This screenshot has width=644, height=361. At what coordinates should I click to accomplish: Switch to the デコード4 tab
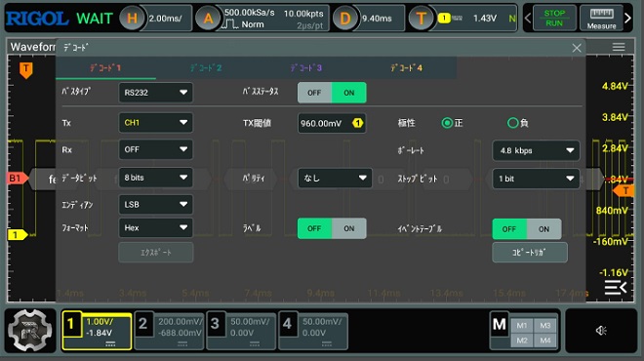[406, 68]
